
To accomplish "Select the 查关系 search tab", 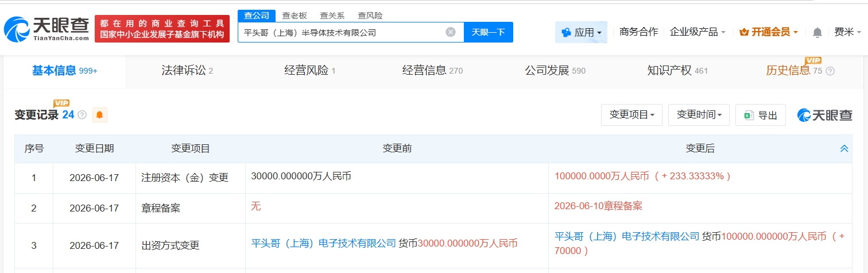I will click(x=332, y=16).
